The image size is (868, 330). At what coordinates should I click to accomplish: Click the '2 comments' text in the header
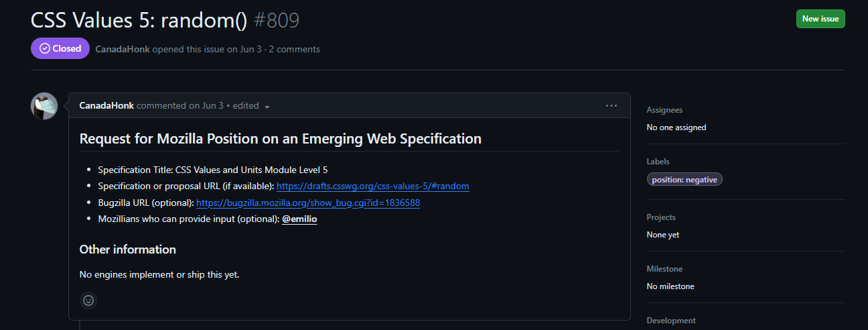click(x=295, y=49)
